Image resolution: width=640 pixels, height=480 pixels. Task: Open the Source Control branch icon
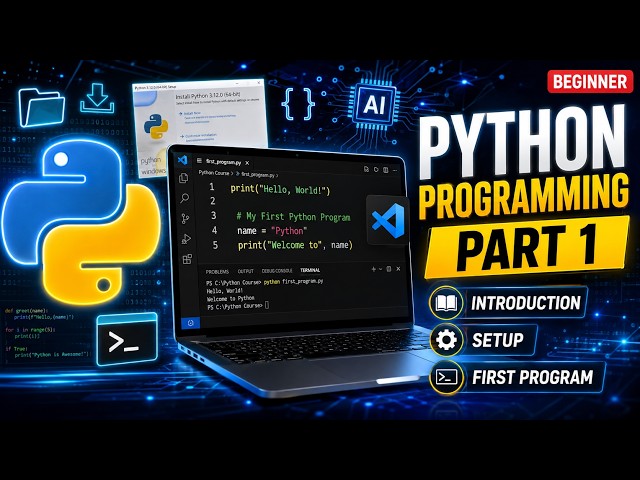coord(185,219)
